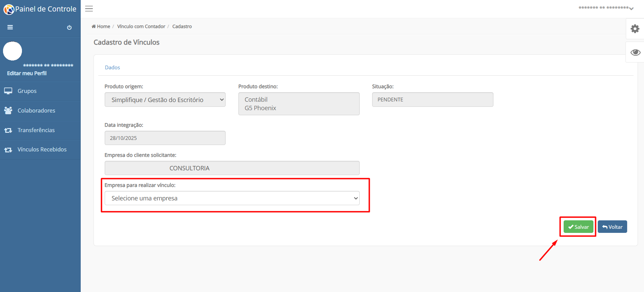Toggle the top hamburger menu icon
The width and height of the screenshot is (644, 292).
pyautogui.click(x=89, y=9)
